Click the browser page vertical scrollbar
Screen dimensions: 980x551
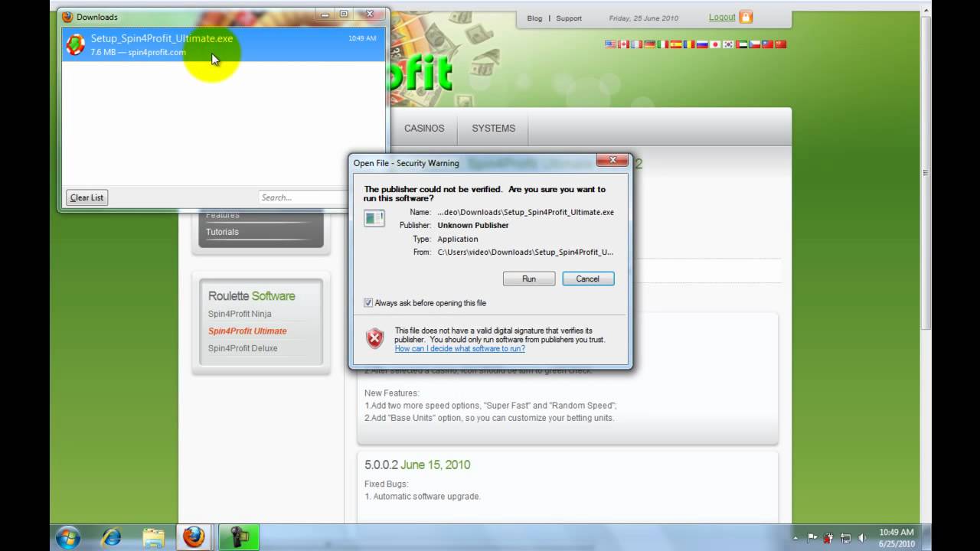pyautogui.click(x=926, y=172)
